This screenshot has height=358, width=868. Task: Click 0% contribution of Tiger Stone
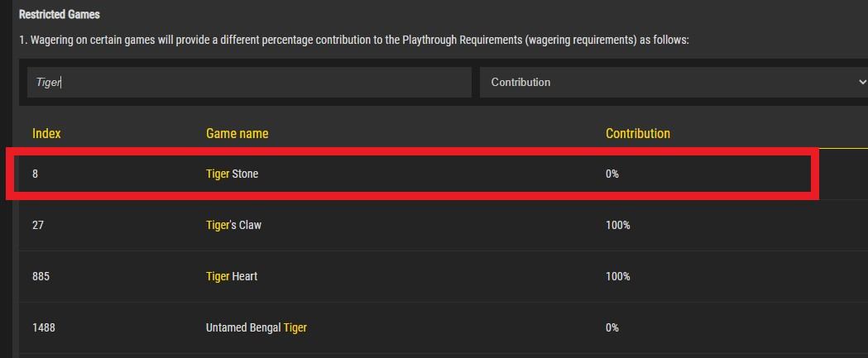[x=611, y=174]
